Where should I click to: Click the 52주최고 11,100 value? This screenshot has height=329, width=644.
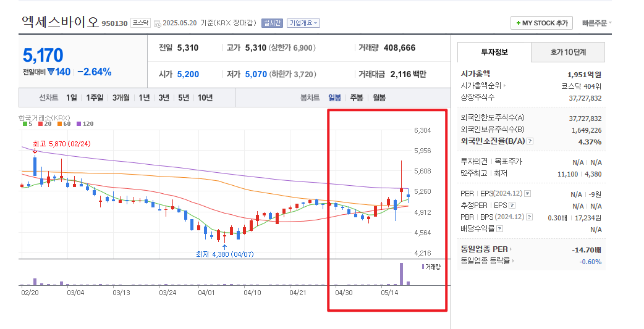point(567,174)
